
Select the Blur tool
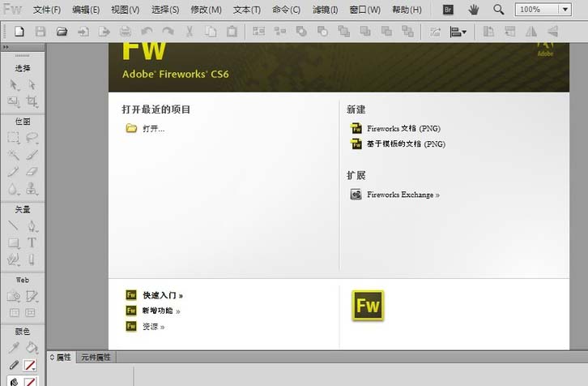pyautogui.click(x=13, y=189)
